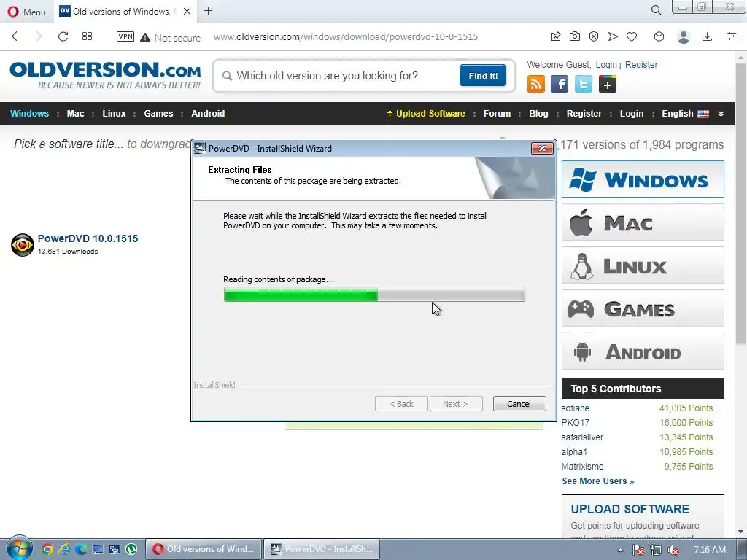Image resolution: width=747 pixels, height=560 pixels.
Task: Click Login in the black navigation bar
Action: [x=632, y=113]
